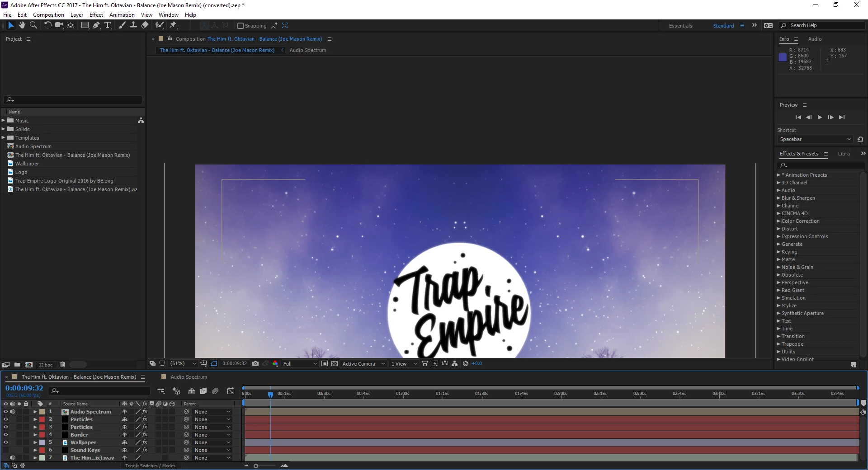Click Toggle Switches / Modes button

click(150, 465)
